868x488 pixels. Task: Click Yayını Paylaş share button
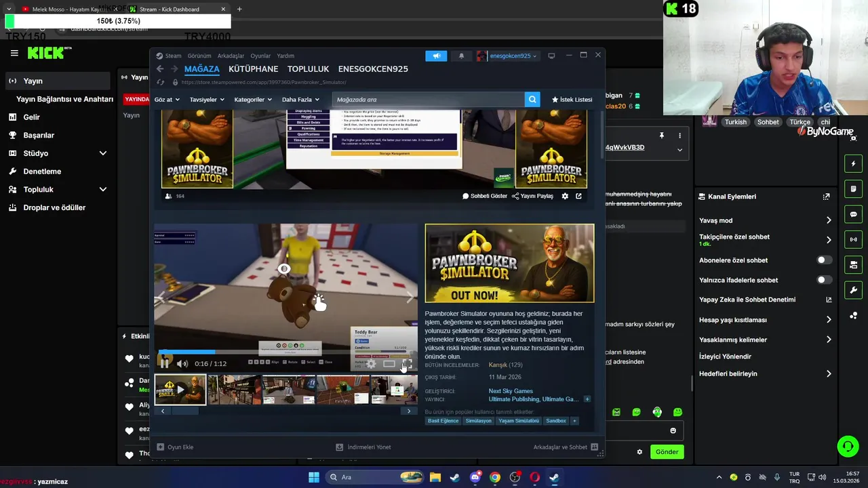pyautogui.click(x=532, y=196)
